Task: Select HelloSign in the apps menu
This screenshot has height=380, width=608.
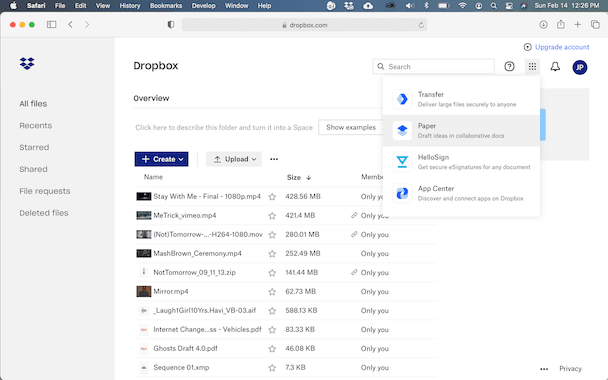Action: 461,162
